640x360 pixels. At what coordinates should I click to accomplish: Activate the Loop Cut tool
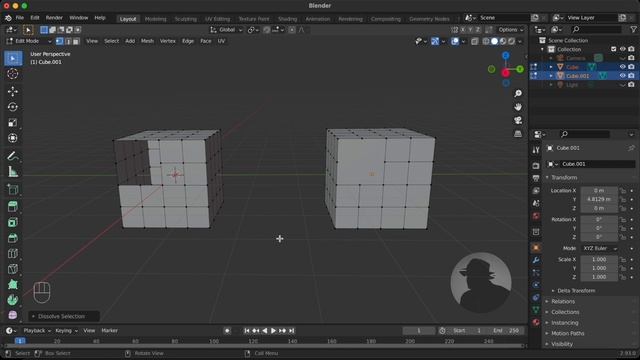click(x=13, y=253)
